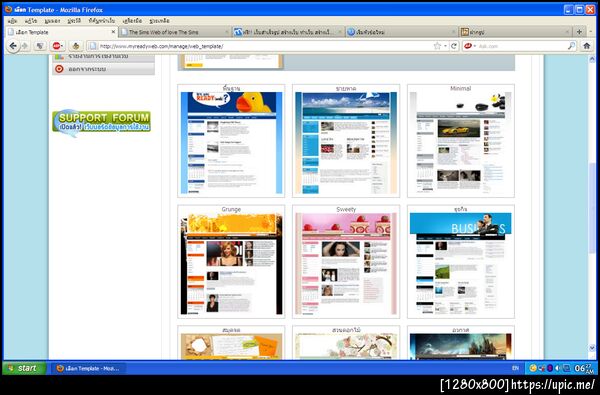This screenshot has width=600, height=395.
Task: Reload the page with the refresh icon
Action: point(454,46)
